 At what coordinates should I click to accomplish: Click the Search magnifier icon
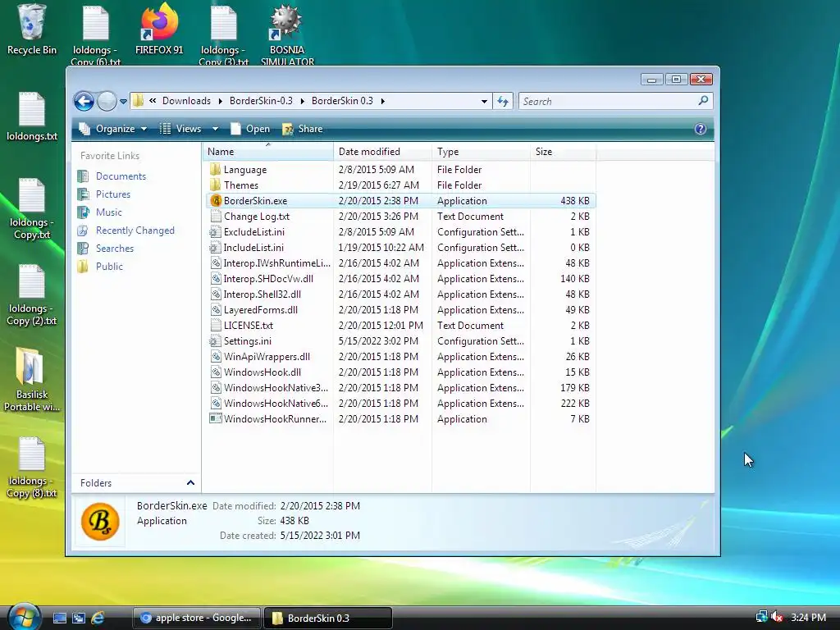(703, 101)
